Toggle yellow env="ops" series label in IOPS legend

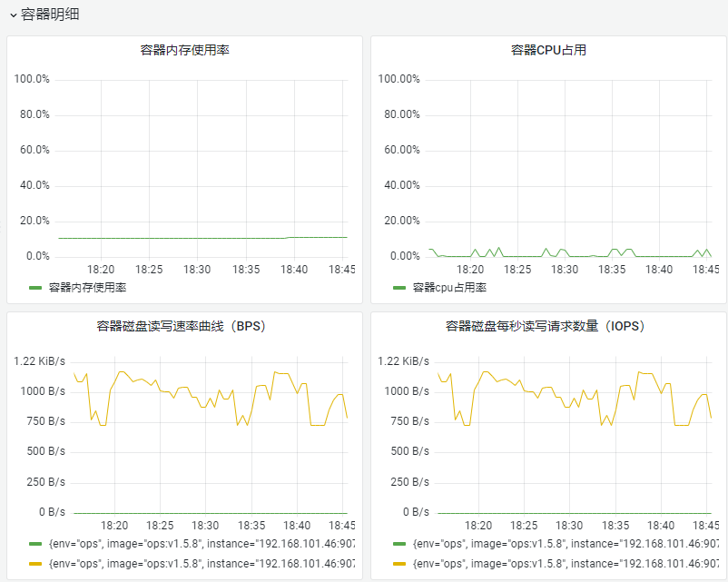pyautogui.click(x=563, y=564)
